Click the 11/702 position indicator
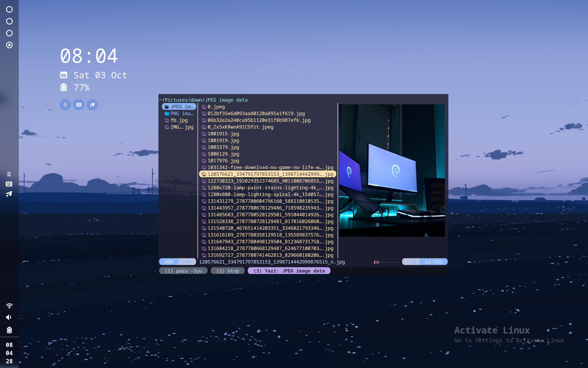588x368 pixels. [x=433, y=262]
